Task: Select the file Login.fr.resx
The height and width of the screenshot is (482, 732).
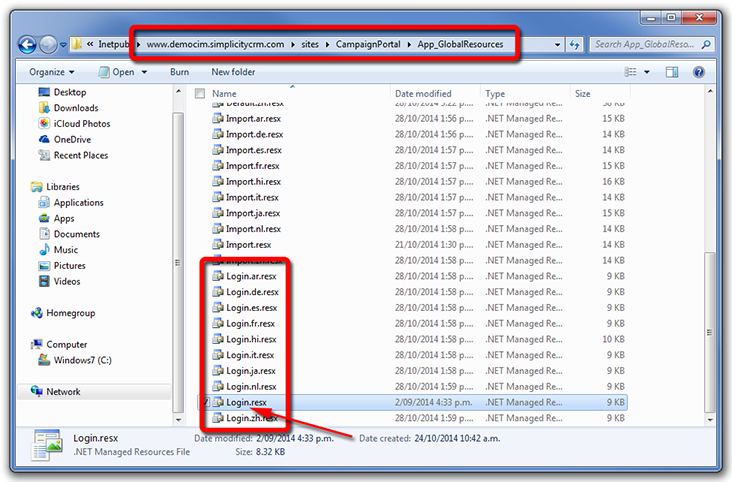Action: click(x=251, y=324)
